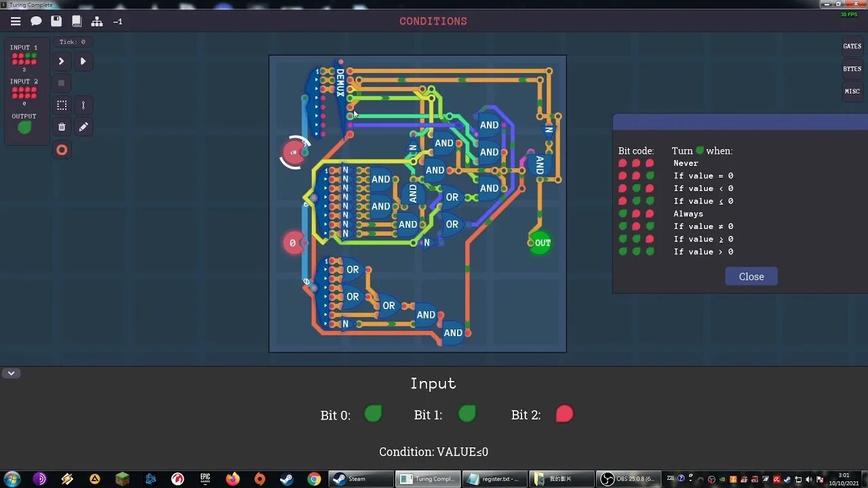Expand the bottom panel collapse chevron
868x488 pixels.
(x=12, y=373)
